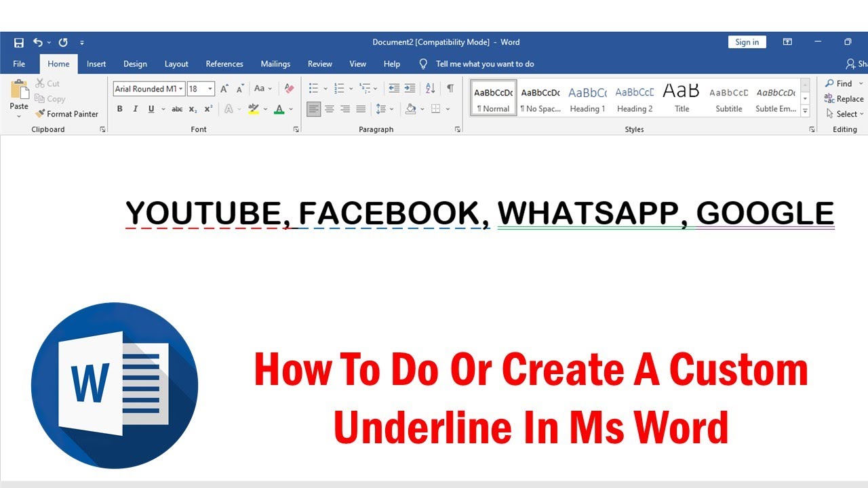Open Change Case Aa menu
This screenshot has height=488, width=868.
coord(262,89)
